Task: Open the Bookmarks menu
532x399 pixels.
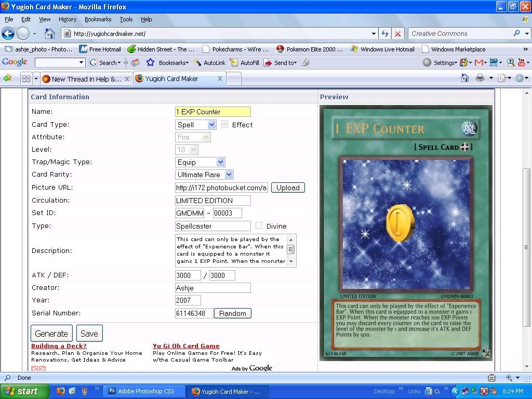Action: 98,19
